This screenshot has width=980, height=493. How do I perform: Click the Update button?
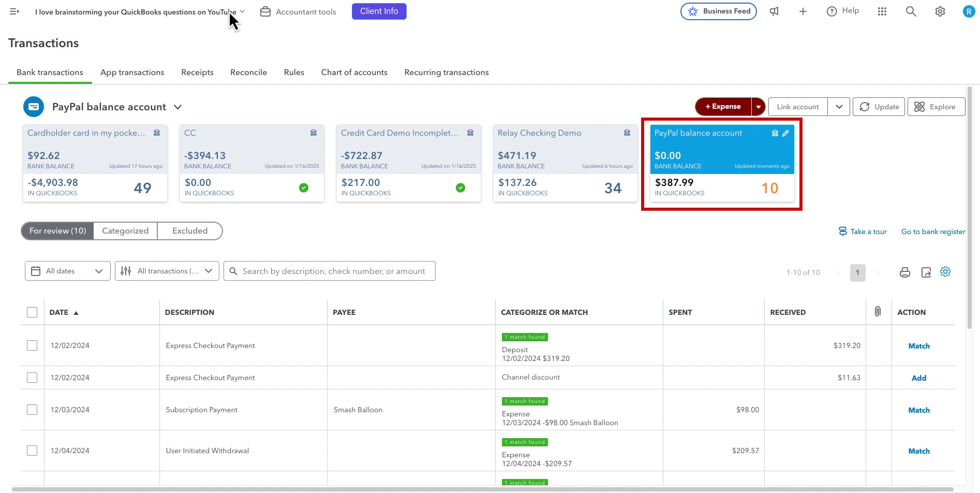point(879,107)
